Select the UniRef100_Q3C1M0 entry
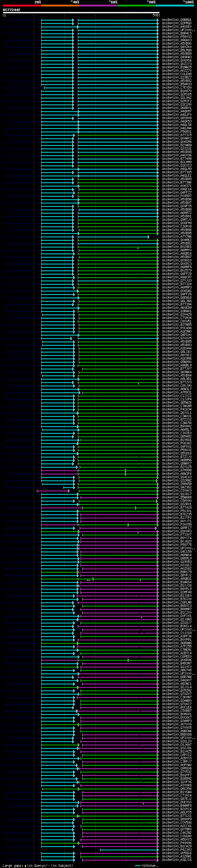This screenshot has width=197, height=868. pyautogui.click(x=177, y=104)
